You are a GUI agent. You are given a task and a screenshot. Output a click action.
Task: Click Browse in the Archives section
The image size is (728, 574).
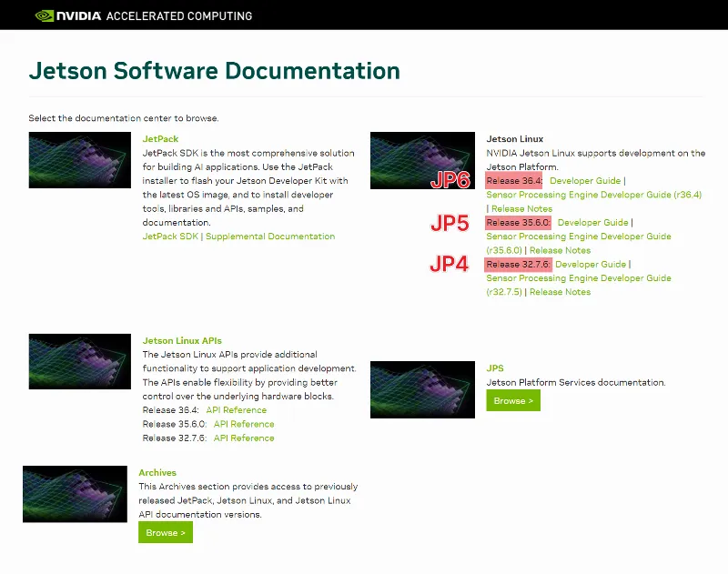click(x=165, y=532)
